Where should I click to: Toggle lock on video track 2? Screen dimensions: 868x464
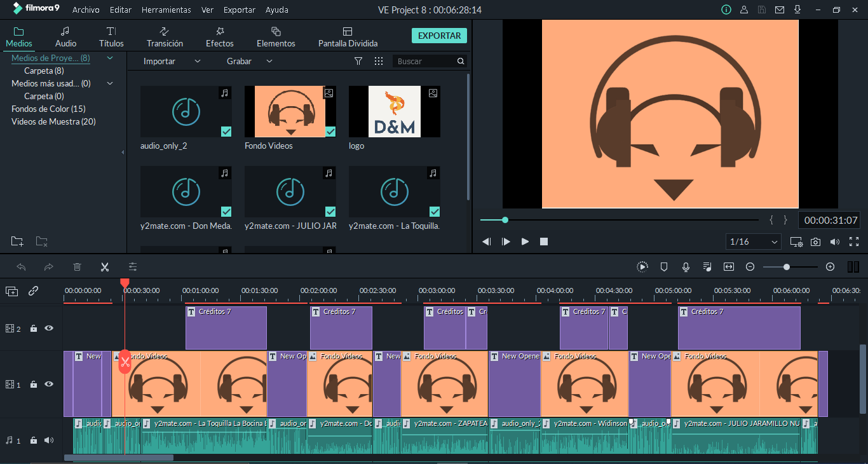tap(34, 329)
